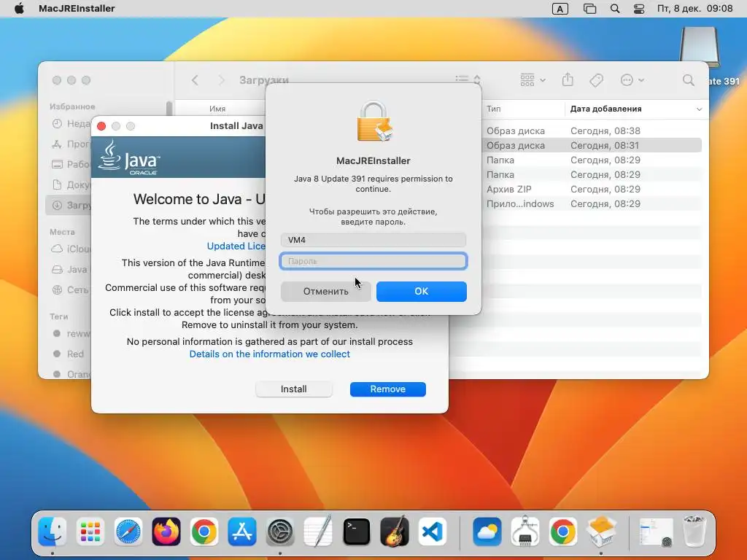Image resolution: width=747 pixels, height=560 pixels.
Task: Open Spotlight search in menu bar
Action: pyautogui.click(x=615, y=9)
